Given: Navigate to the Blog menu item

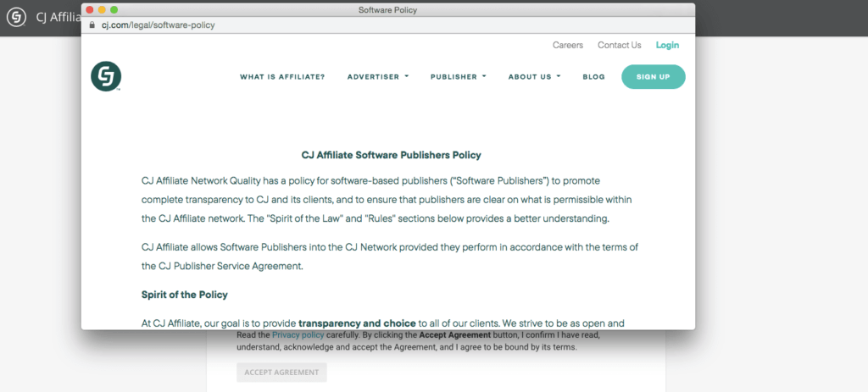Looking at the screenshot, I should point(593,77).
